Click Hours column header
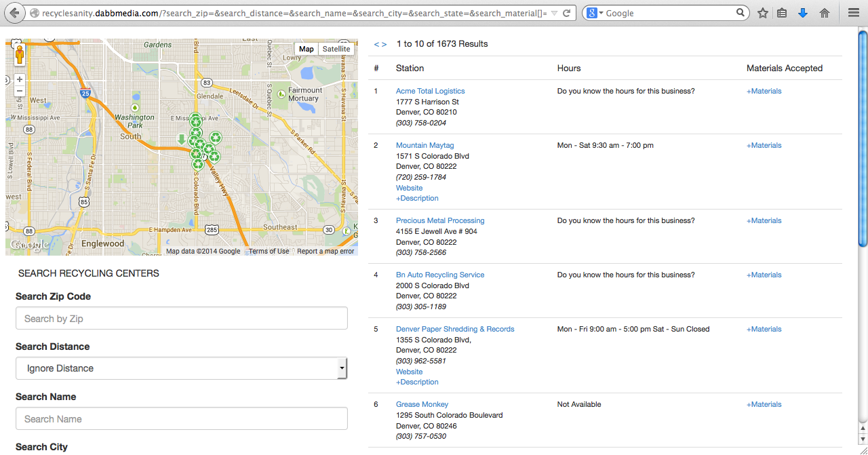 point(569,68)
